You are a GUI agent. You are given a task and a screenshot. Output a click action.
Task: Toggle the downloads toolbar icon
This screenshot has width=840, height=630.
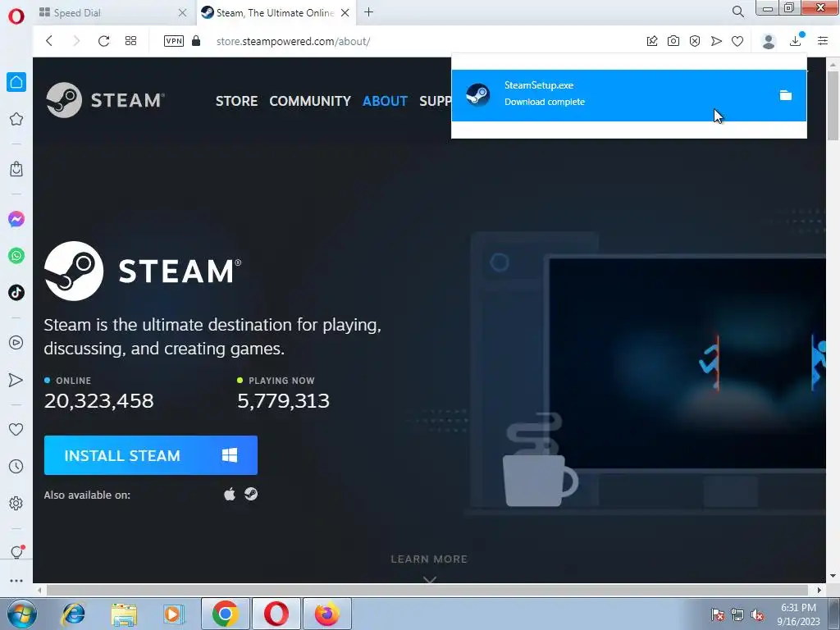(797, 40)
